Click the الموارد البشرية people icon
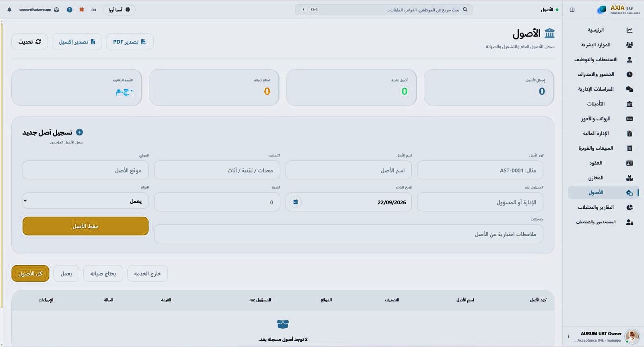The image size is (644, 347). tap(630, 45)
